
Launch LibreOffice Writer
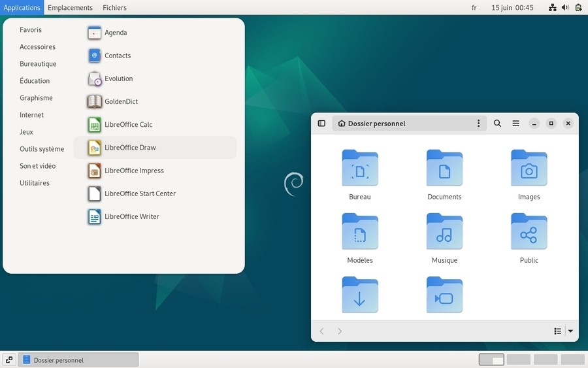click(155, 216)
